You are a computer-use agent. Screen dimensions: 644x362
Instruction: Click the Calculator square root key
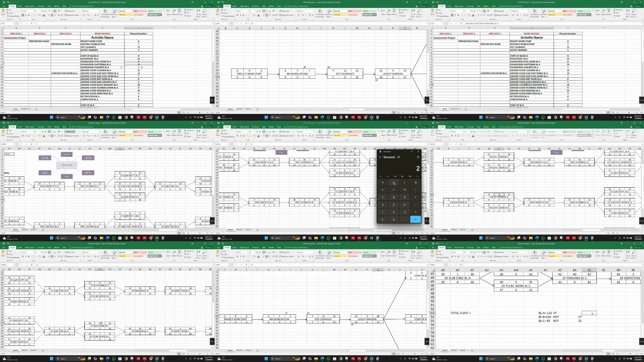(405, 190)
